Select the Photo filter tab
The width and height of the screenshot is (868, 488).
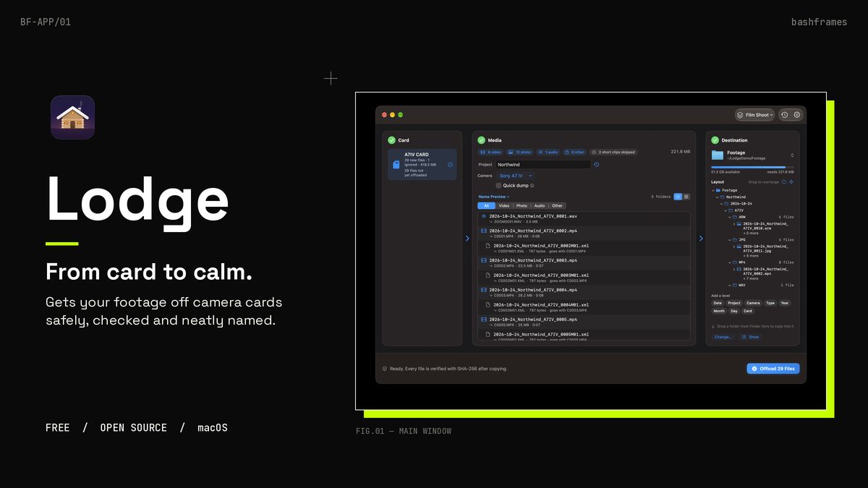pos(522,206)
